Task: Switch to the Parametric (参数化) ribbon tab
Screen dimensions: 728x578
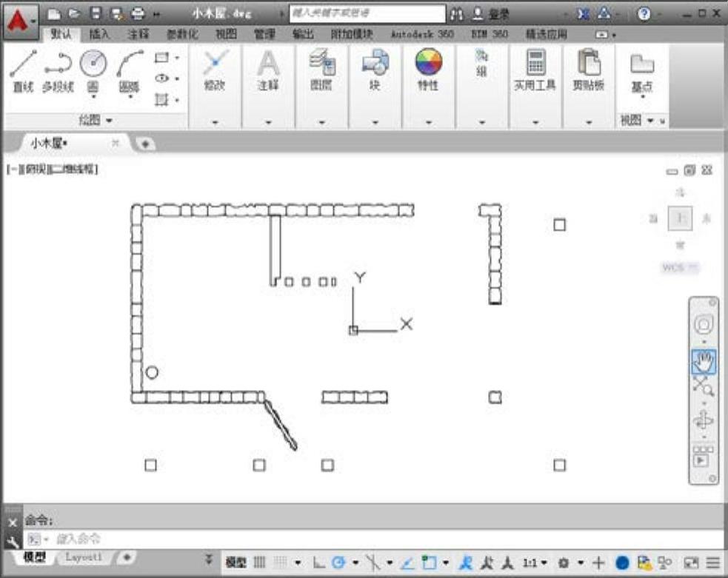Action: pyautogui.click(x=182, y=34)
